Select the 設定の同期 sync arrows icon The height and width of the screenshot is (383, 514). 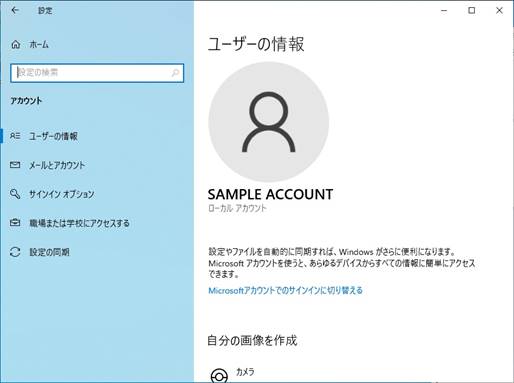[x=15, y=252]
